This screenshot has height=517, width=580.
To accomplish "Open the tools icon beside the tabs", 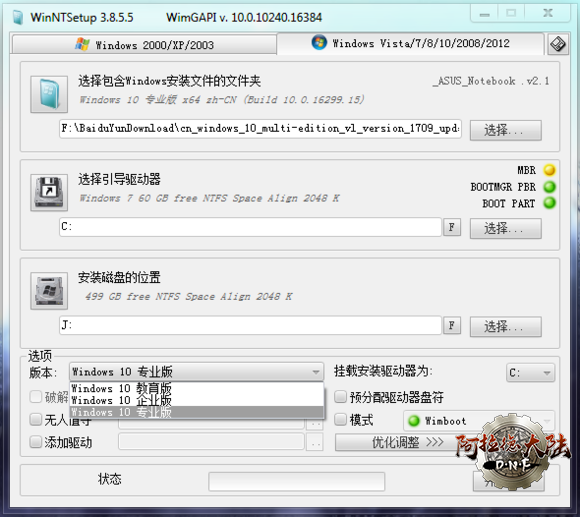I will (x=558, y=44).
